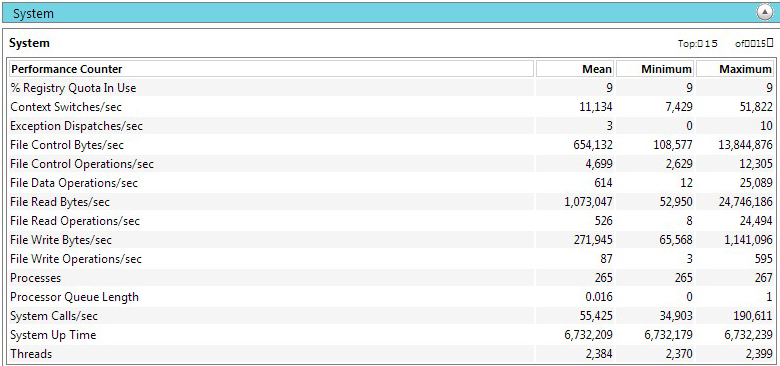Image resolution: width=780 pixels, height=366 pixels.
Task: Select the System Up Time row
Action: (390, 335)
